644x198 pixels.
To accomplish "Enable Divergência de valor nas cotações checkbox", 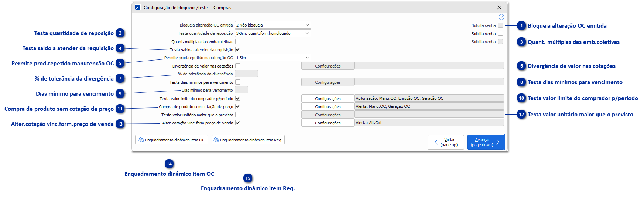I will point(238,66).
